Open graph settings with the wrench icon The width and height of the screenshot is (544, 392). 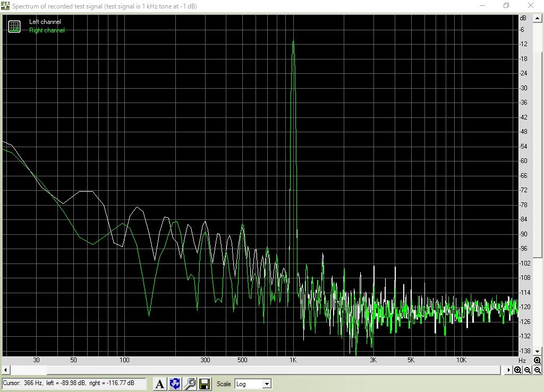[190, 384]
